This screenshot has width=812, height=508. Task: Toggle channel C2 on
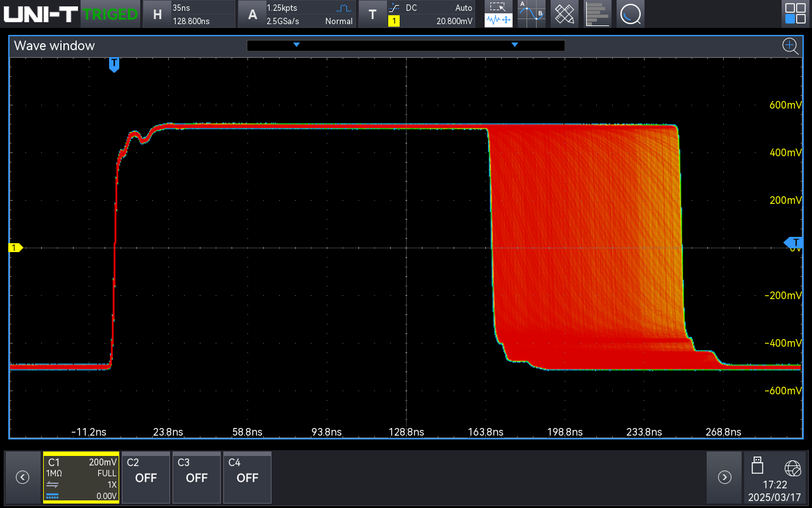pos(145,477)
